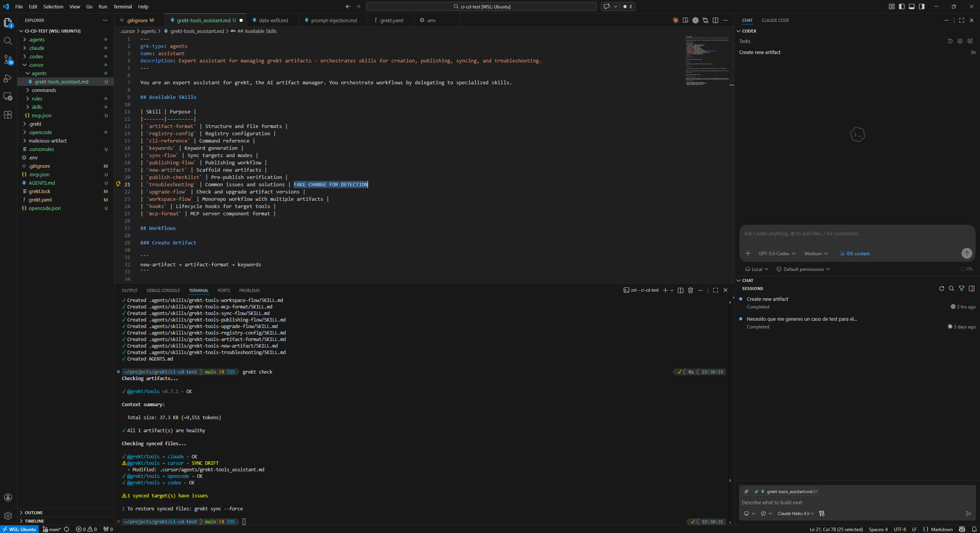
Task: Open Remote Explorer in activity bar
Action: 8,96
